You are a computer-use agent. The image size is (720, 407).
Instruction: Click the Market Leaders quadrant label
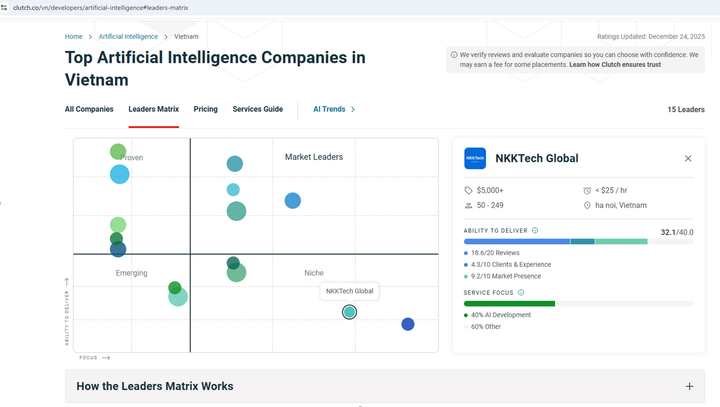314,157
